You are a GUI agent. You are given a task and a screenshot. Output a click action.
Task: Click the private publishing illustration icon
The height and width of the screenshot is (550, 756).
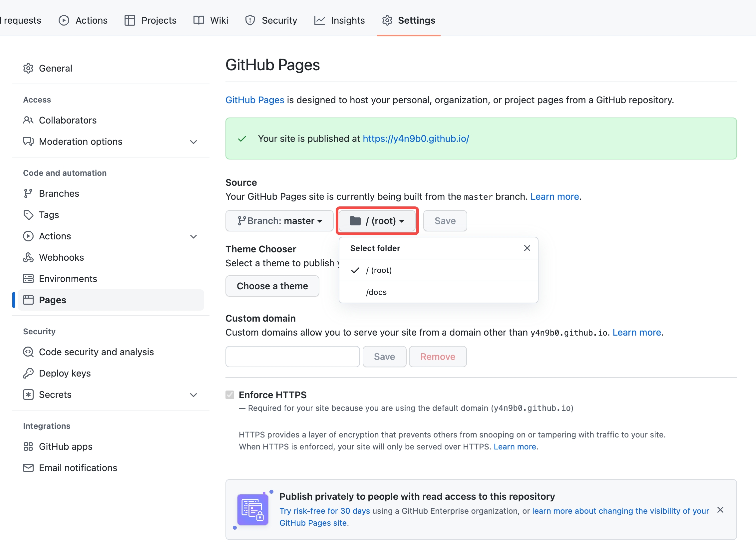coord(253,510)
